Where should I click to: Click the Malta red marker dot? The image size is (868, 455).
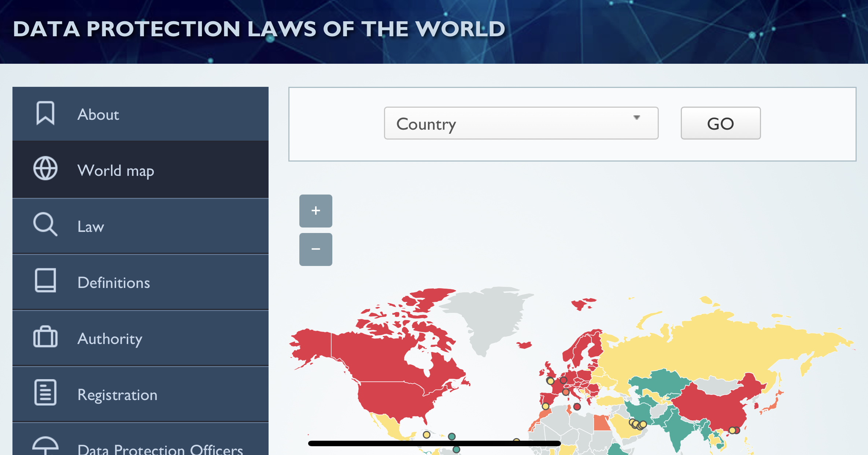(x=577, y=406)
